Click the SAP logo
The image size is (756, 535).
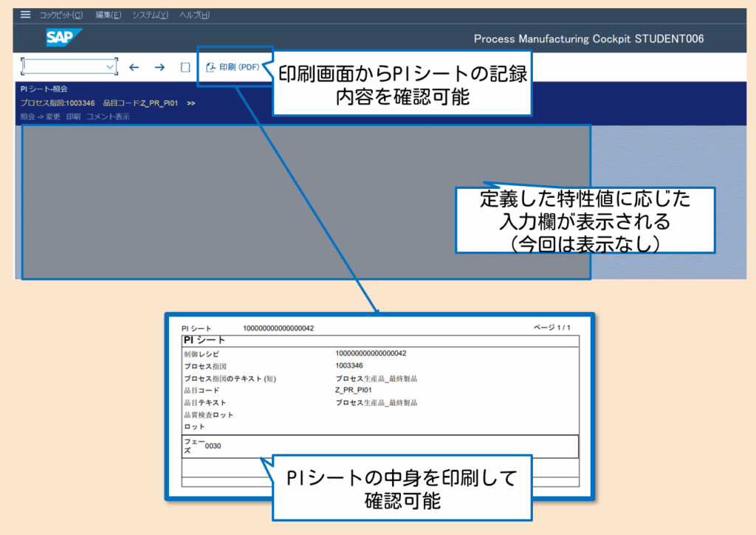tap(63, 38)
